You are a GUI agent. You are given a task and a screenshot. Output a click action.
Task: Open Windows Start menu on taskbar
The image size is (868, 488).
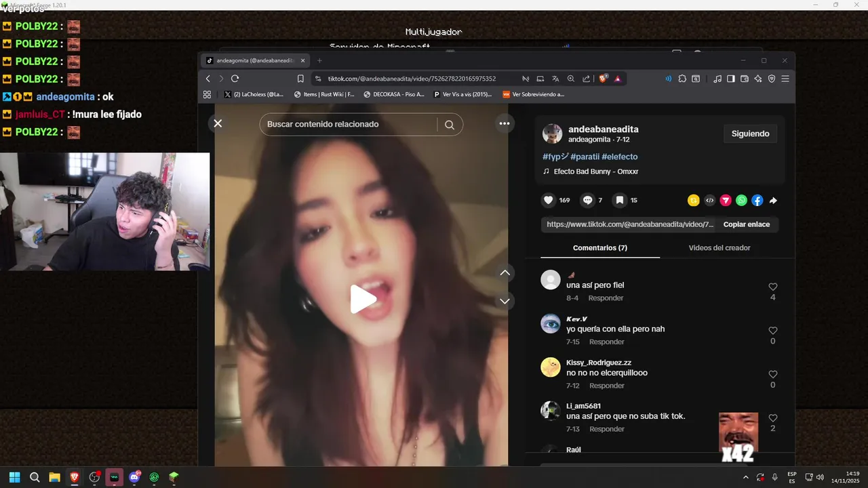[15, 477]
